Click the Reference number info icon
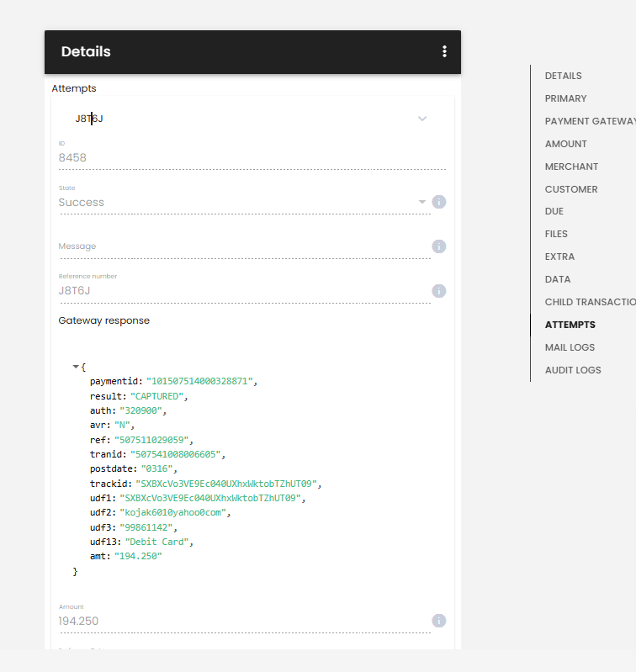The image size is (636, 672). pyautogui.click(x=438, y=291)
